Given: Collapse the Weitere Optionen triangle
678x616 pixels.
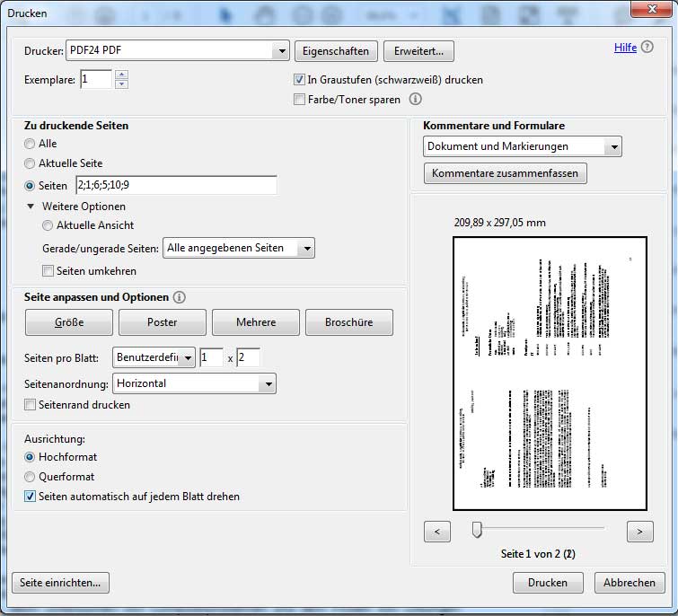Looking at the screenshot, I should (x=31, y=207).
